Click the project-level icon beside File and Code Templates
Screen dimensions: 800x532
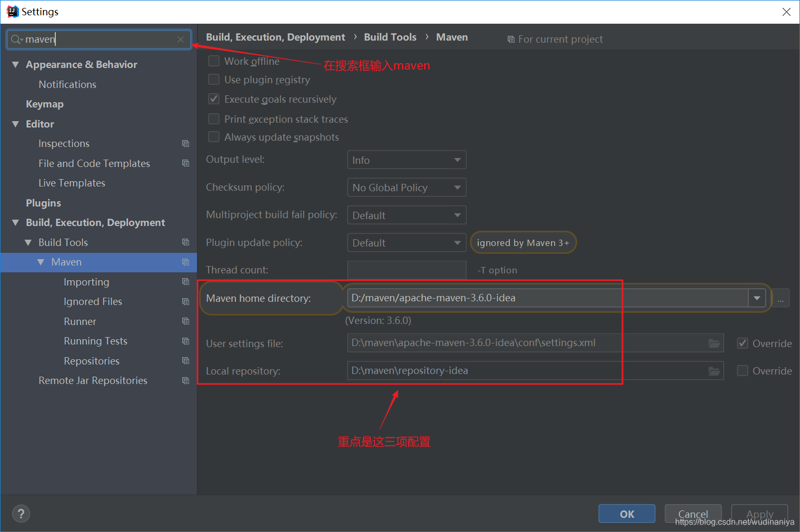point(185,163)
